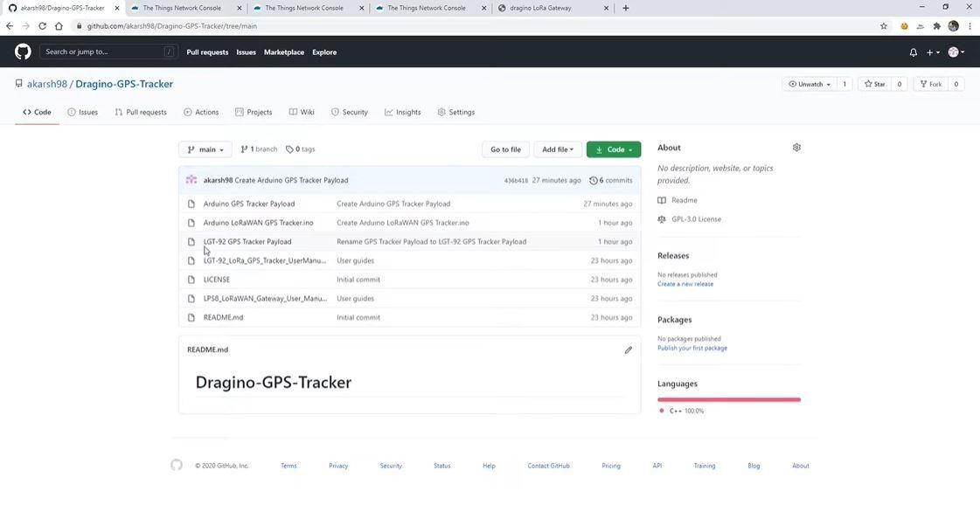Edit README with pencil icon
The image size is (980, 512).
click(x=628, y=350)
